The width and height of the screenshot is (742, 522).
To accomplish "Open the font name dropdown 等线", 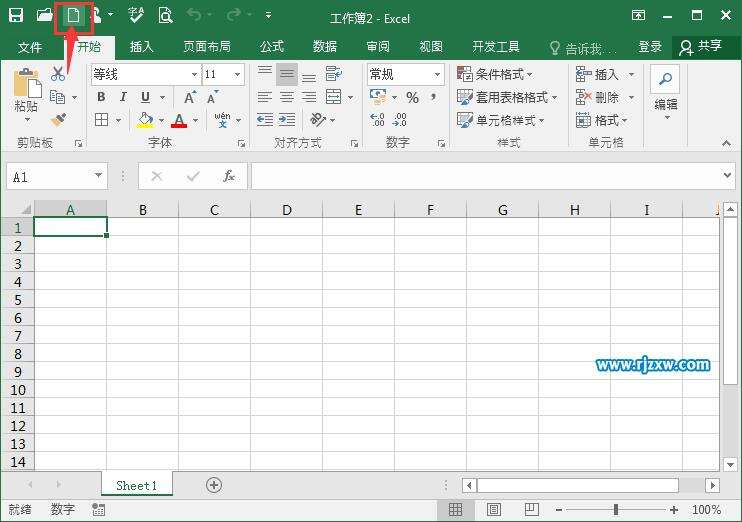I will pyautogui.click(x=194, y=74).
